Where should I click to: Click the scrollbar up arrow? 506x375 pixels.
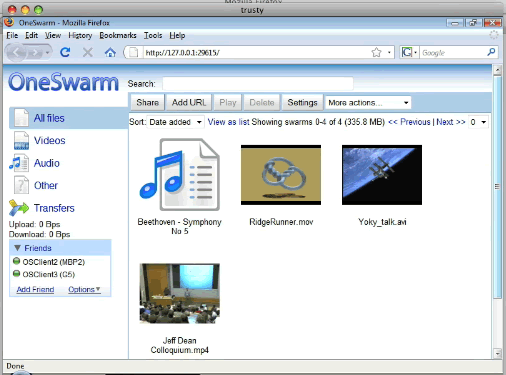[497, 70]
